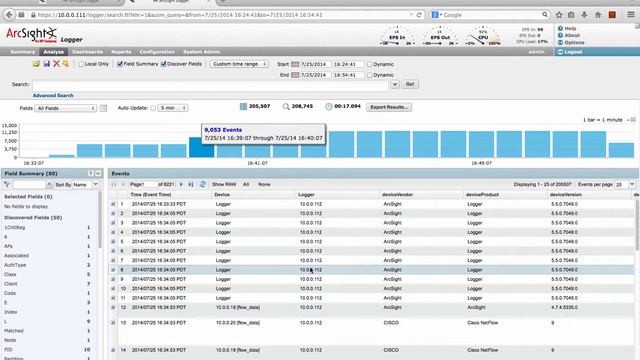Click the AuthType discovered field
Viewport: 640px width, 360px height.
pyautogui.click(x=15, y=265)
